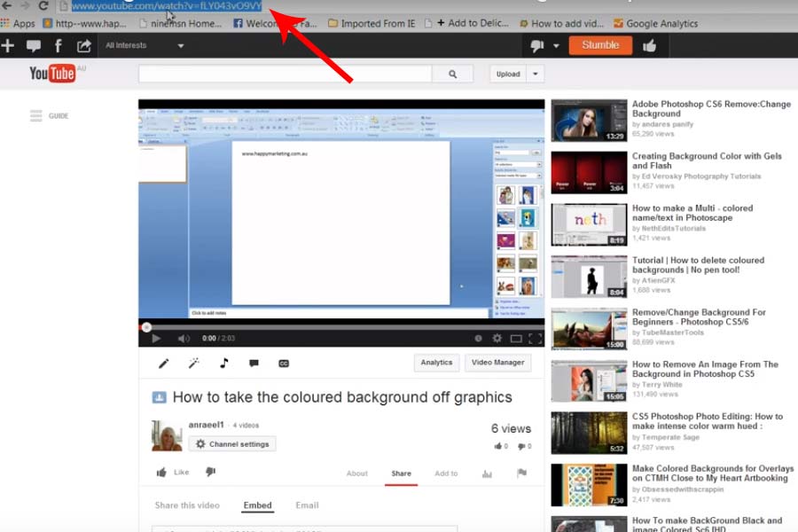Viewport: 798px width, 532px height.
Task: Open the CC captions icon
Action: (284, 363)
